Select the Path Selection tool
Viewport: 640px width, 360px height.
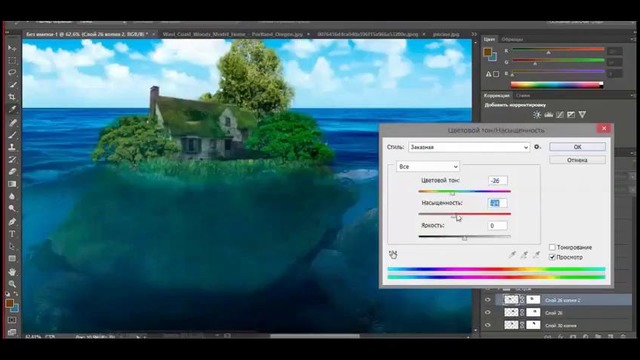point(12,247)
